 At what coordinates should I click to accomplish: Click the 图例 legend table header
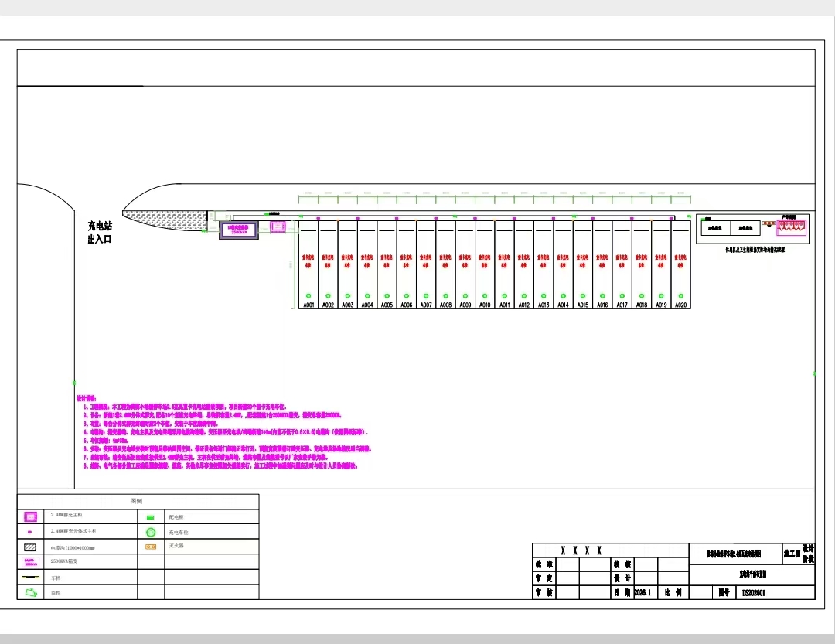(x=136, y=501)
